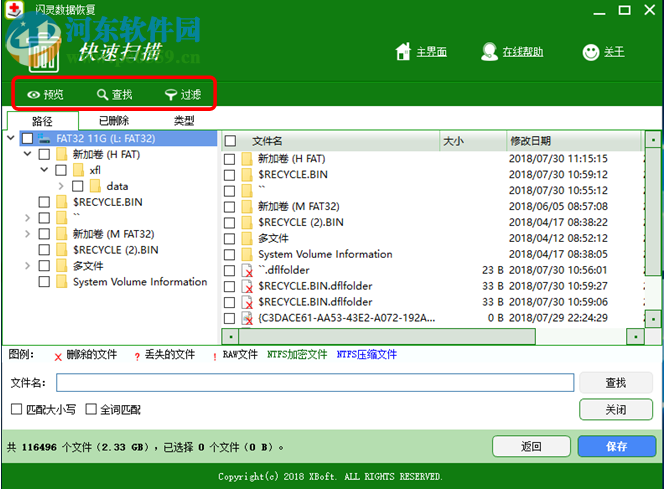Click the filter funnel icon (过滤)

(x=170, y=95)
